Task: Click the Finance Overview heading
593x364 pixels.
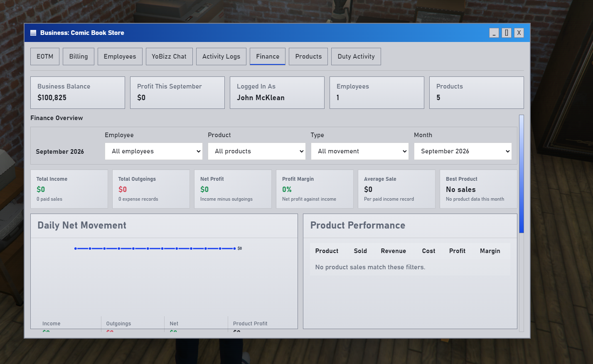Action: point(57,118)
